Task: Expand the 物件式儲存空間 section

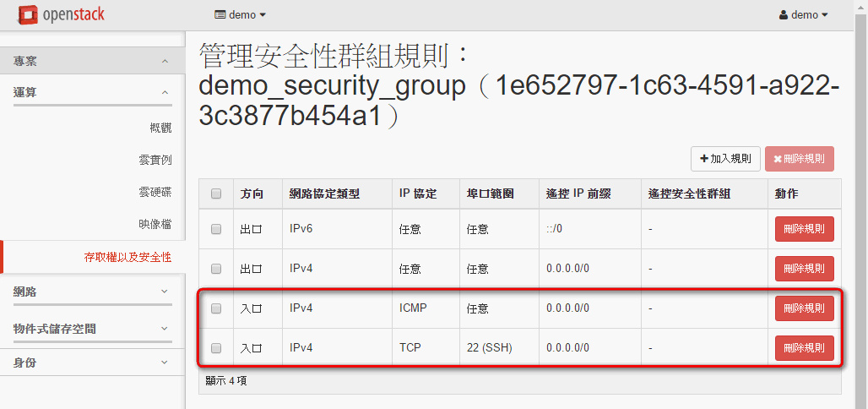Action: 92,329
